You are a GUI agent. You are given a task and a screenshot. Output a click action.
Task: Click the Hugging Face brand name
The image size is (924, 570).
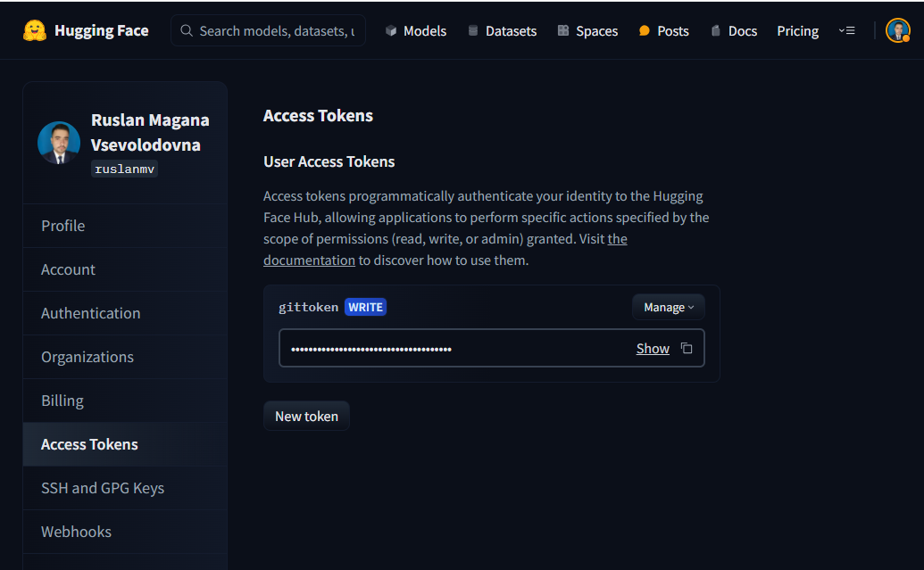click(x=102, y=30)
